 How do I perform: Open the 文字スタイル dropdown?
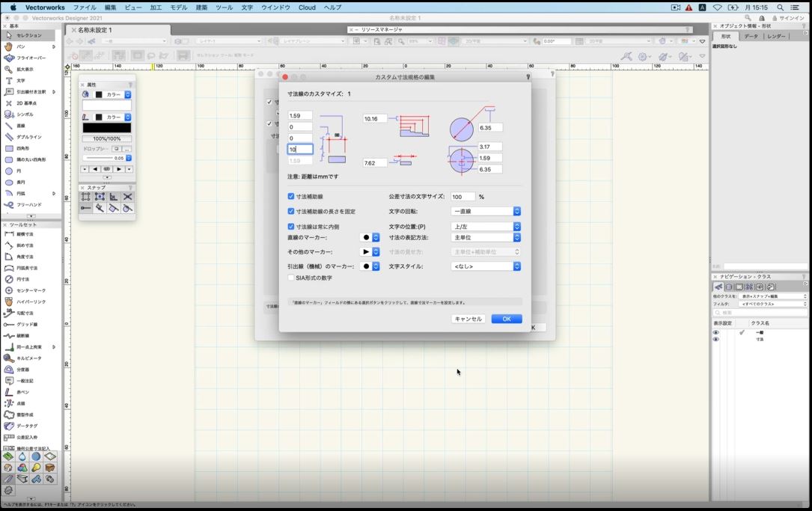(486, 266)
